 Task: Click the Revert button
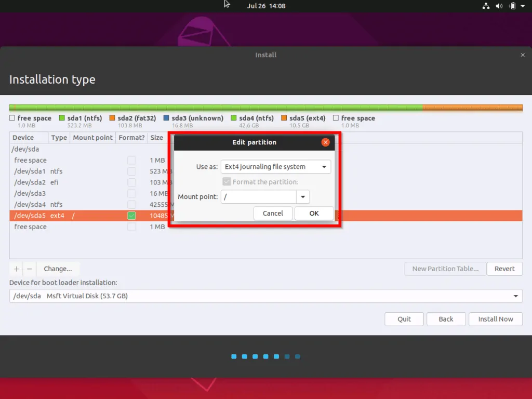(x=504, y=269)
